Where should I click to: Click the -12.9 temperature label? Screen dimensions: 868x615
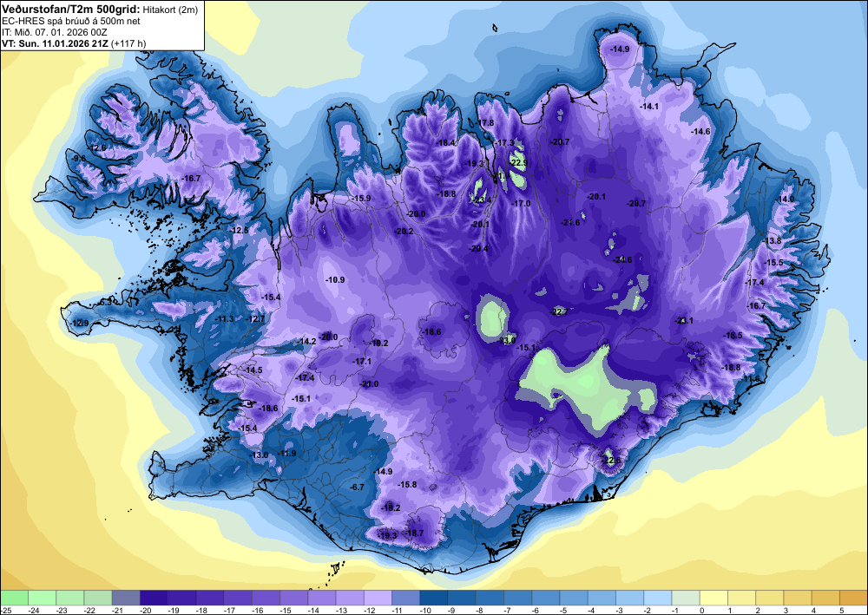point(79,323)
